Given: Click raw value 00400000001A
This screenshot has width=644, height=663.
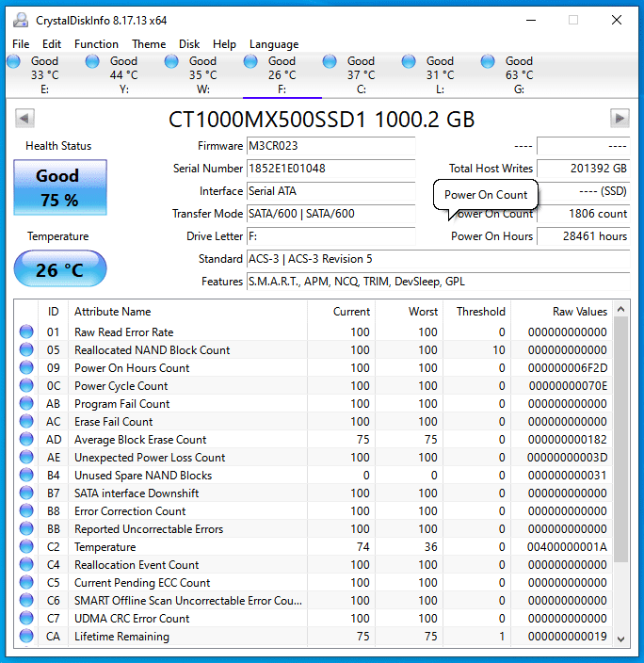Looking at the screenshot, I should point(567,547).
